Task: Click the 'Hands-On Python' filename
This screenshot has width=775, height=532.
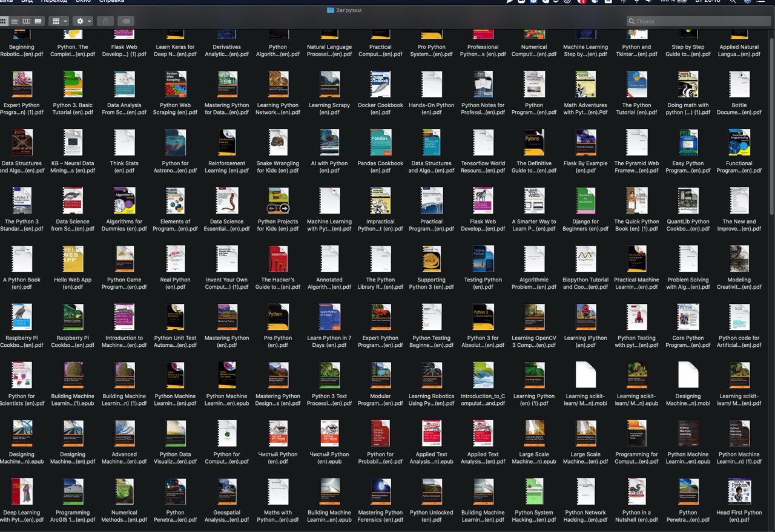Action: pyautogui.click(x=432, y=109)
